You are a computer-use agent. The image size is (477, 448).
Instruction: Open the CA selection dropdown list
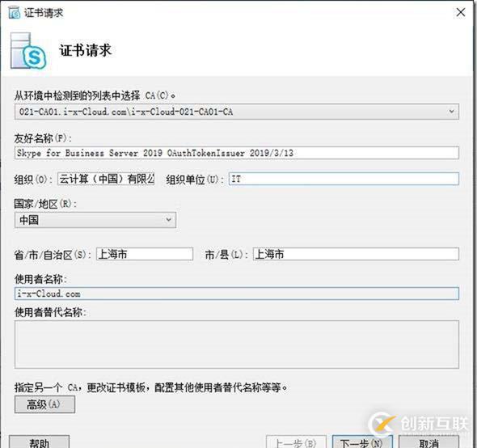coord(237,112)
